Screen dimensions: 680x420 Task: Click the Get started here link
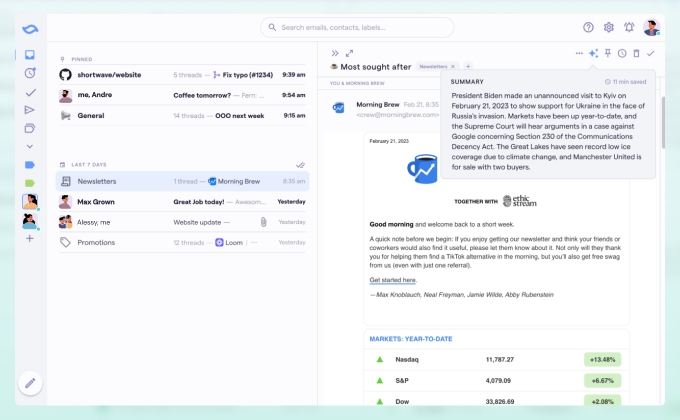point(393,280)
